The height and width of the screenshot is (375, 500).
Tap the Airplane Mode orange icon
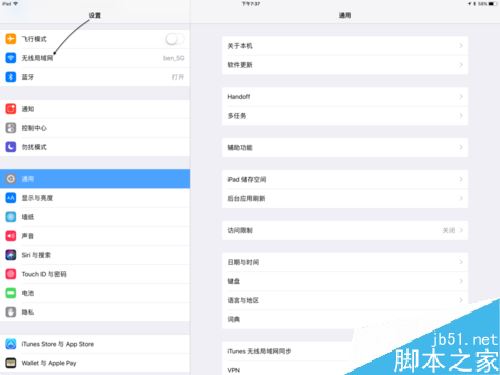point(11,39)
